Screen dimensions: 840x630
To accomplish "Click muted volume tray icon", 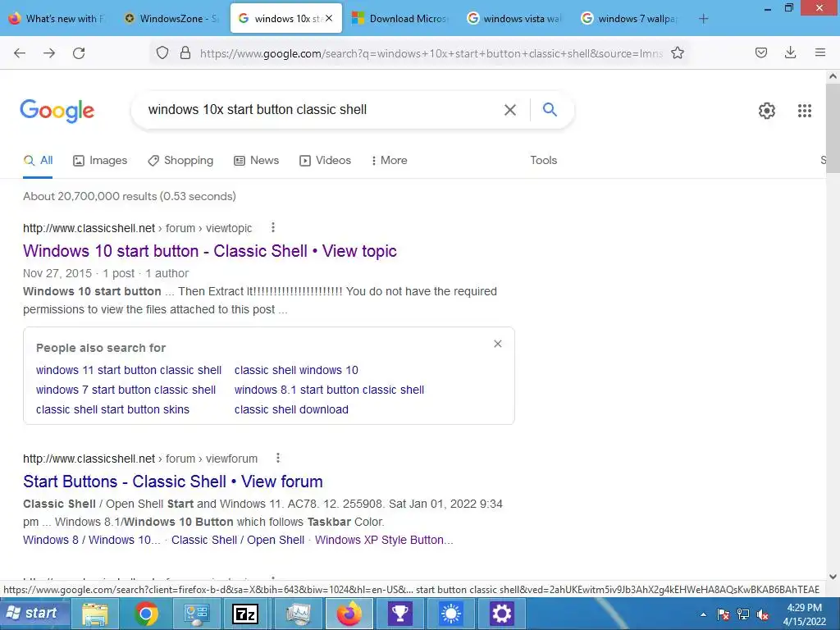I will (x=762, y=614).
